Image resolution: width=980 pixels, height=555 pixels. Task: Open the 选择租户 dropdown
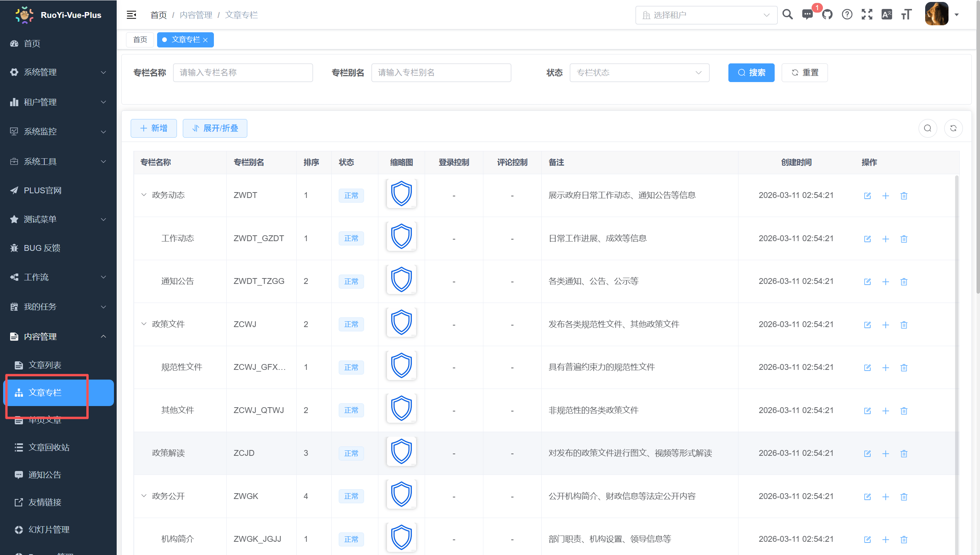[x=706, y=15]
